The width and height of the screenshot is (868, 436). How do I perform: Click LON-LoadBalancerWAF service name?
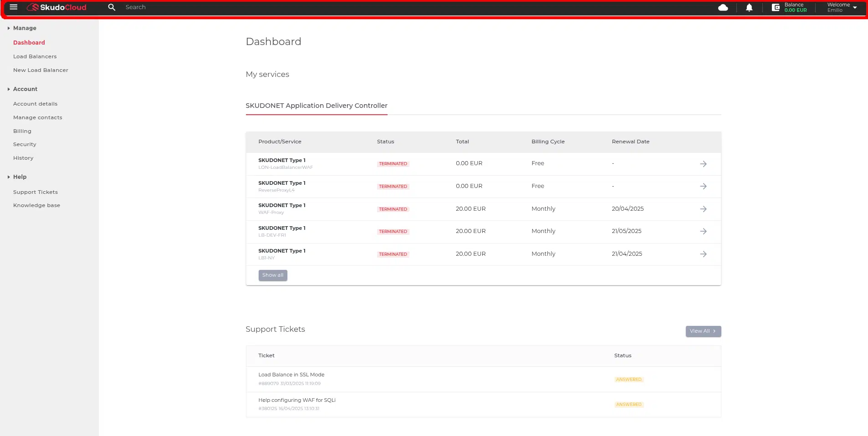click(286, 167)
